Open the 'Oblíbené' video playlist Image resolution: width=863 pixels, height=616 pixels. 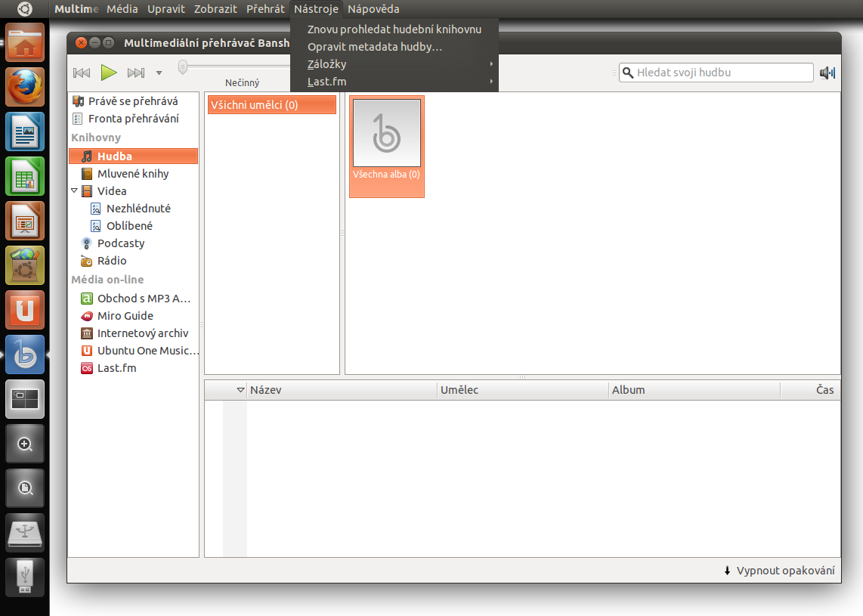(x=129, y=226)
